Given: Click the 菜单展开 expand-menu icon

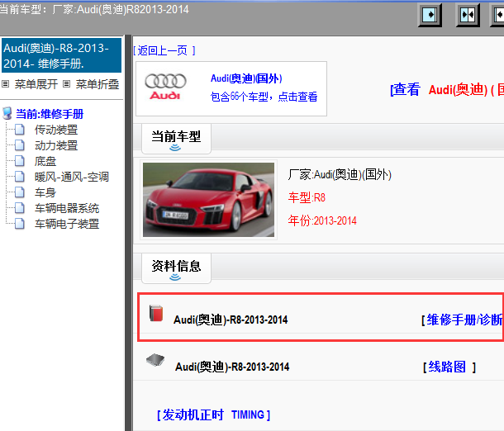Looking at the screenshot, I should tap(5, 84).
